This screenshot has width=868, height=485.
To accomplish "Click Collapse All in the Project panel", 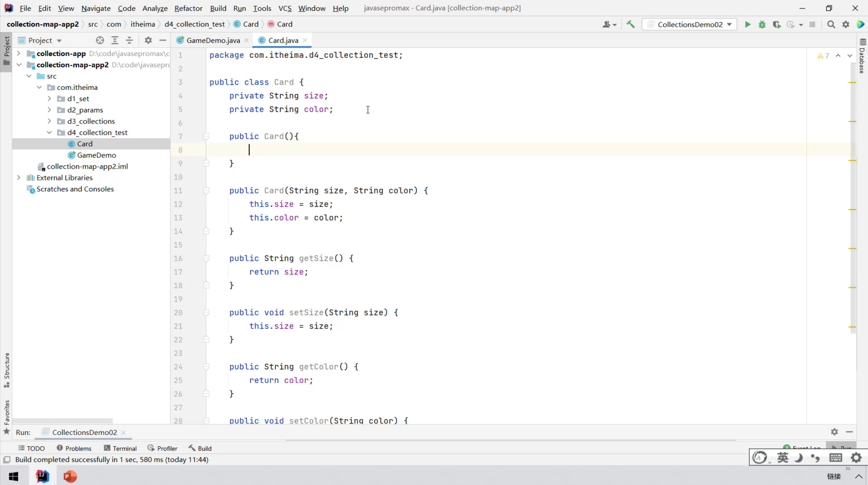I will pyautogui.click(x=129, y=40).
